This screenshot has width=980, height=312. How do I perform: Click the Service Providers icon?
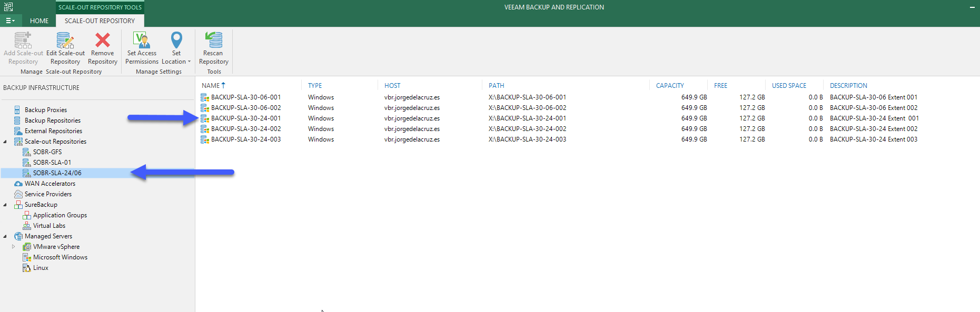(18, 194)
